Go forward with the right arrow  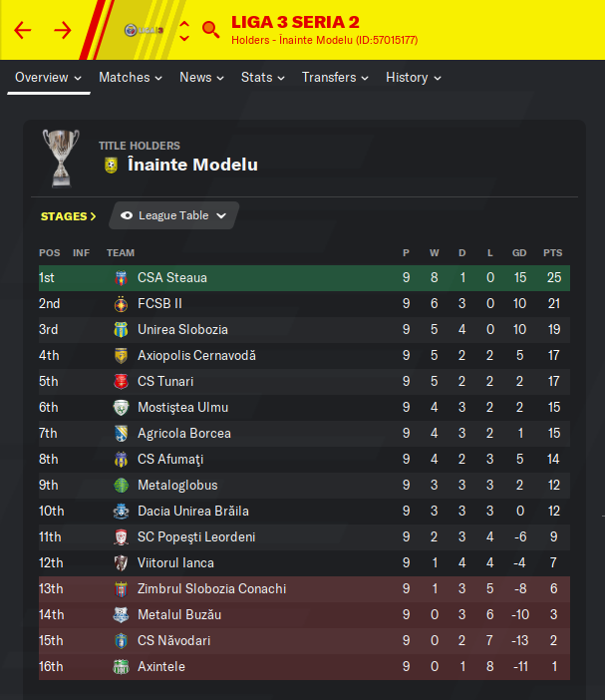tap(63, 30)
